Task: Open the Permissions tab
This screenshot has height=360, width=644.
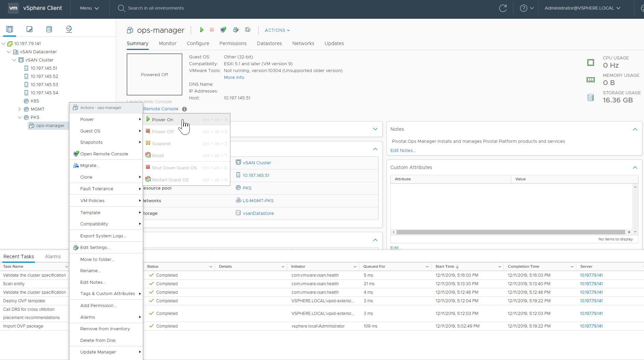Action: tap(233, 43)
